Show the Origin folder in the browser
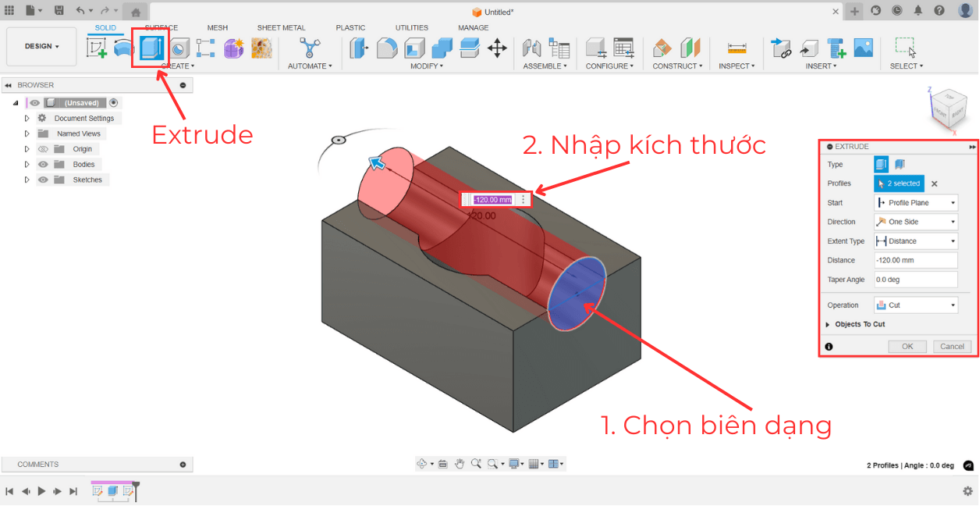Screen dimensions: 980x506 tap(43, 148)
